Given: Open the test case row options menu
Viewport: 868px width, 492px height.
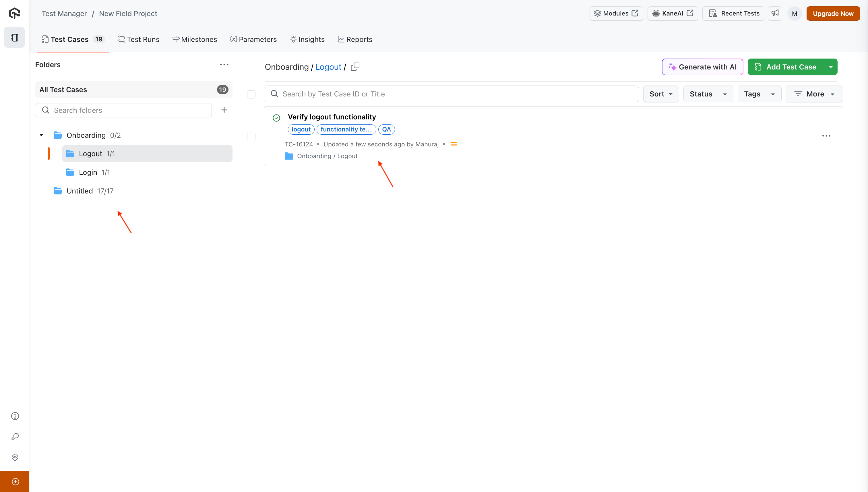Looking at the screenshot, I should click(826, 136).
